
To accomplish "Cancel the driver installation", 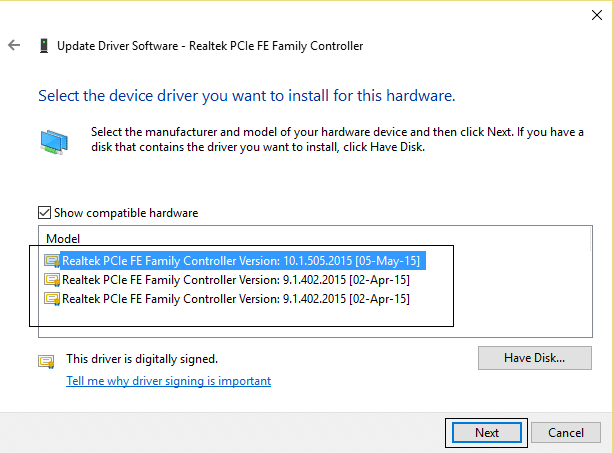I will pos(565,433).
